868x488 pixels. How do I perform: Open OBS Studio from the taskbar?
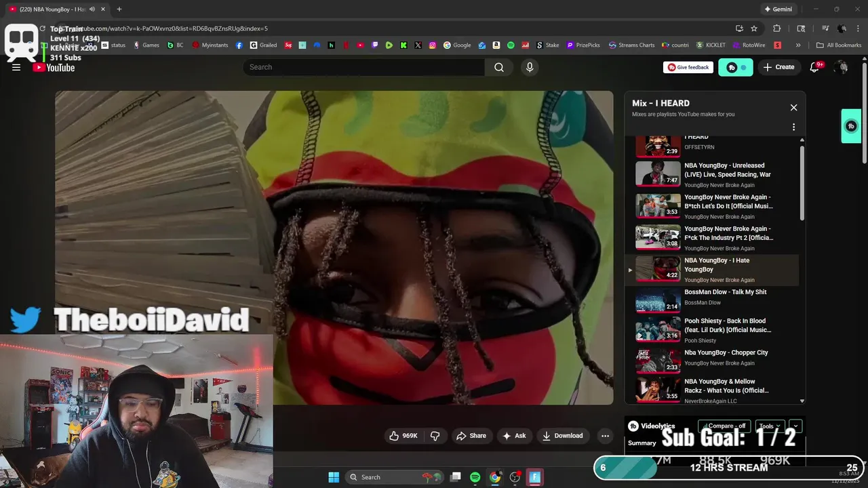(x=515, y=477)
